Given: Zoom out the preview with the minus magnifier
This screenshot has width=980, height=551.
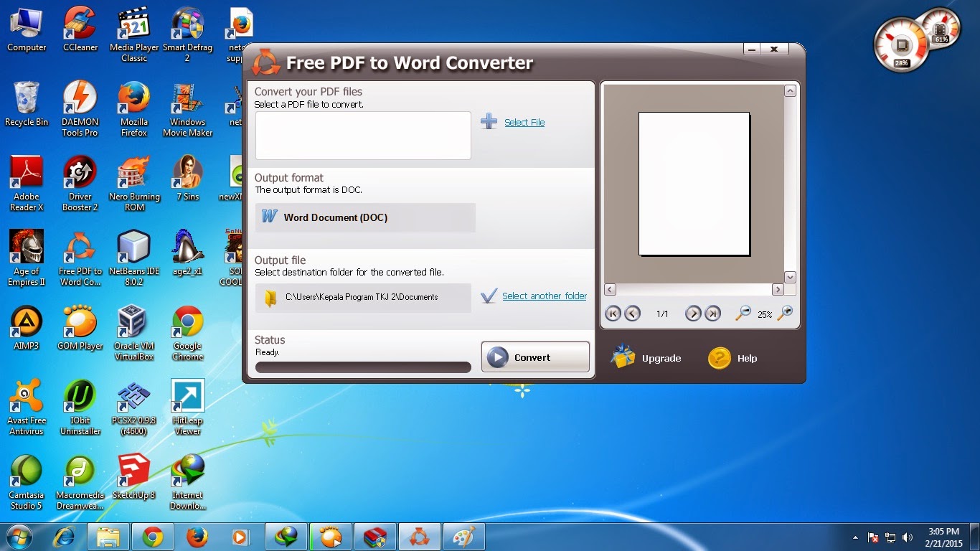Looking at the screenshot, I should point(743,313).
